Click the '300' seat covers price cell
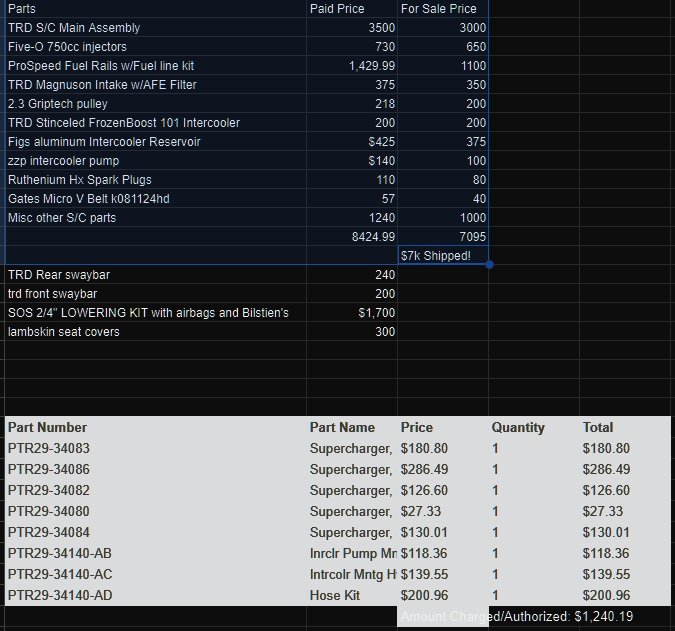The height and width of the screenshot is (631, 675). tap(352, 331)
